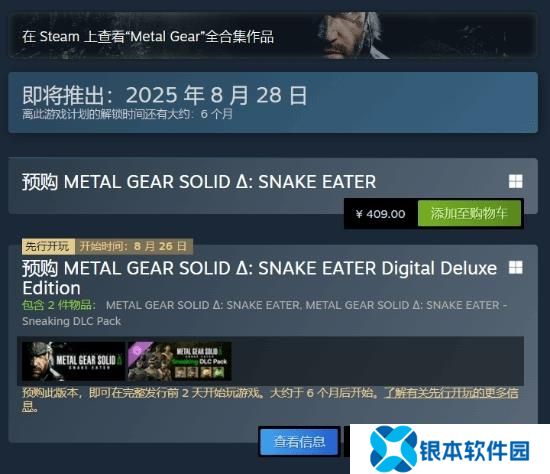This screenshot has height=474, width=550.
Task: Click the Digital Deluxe Edition title text
Action: tap(260, 278)
